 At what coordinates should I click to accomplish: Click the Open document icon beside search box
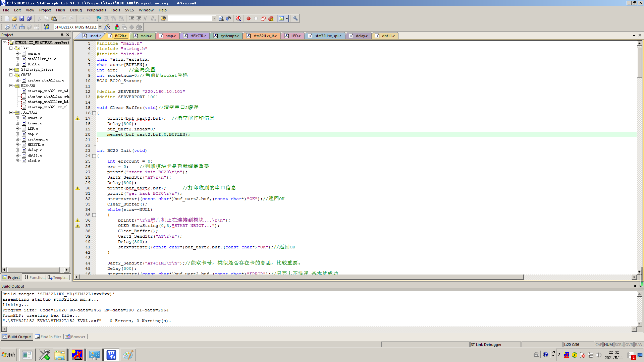point(163,18)
